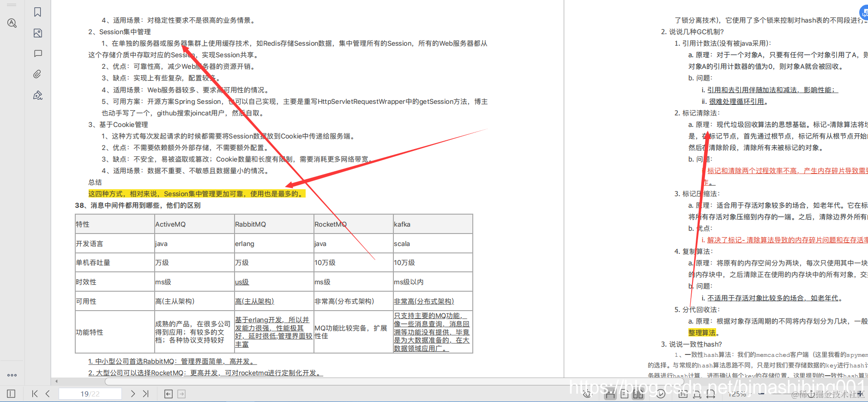The height and width of the screenshot is (402, 868).
Task: Click the '很难处理循环引用' underlined text
Action: [737, 102]
